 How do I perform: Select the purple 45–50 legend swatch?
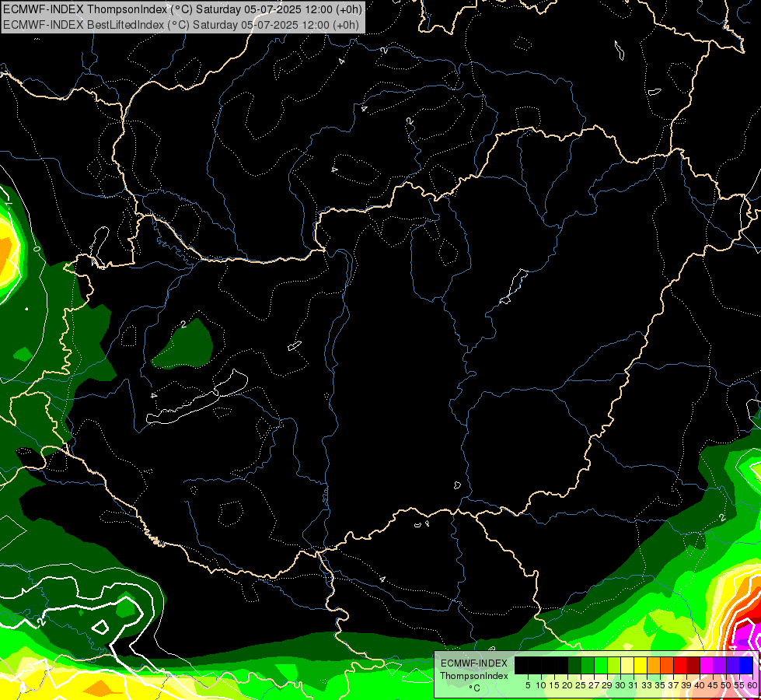coord(720,666)
